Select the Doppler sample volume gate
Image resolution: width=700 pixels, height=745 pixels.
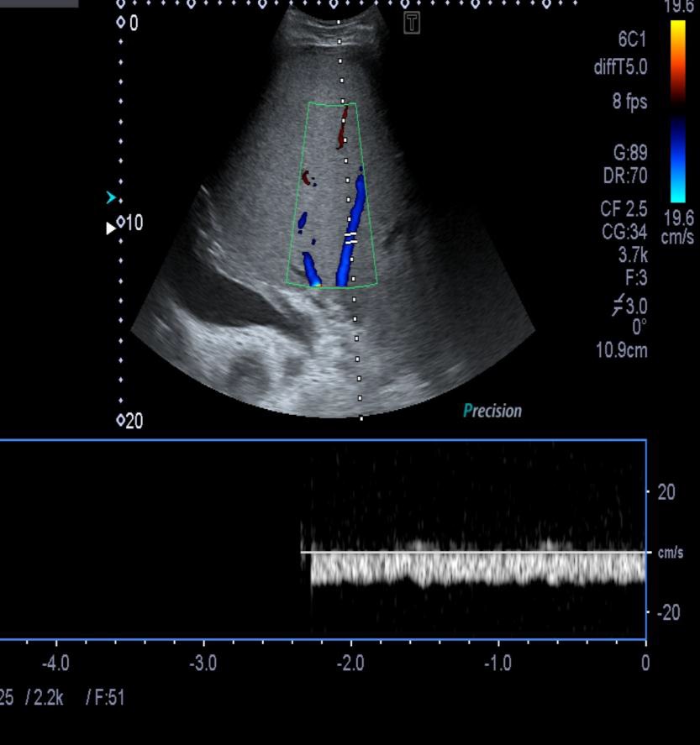[350, 238]
